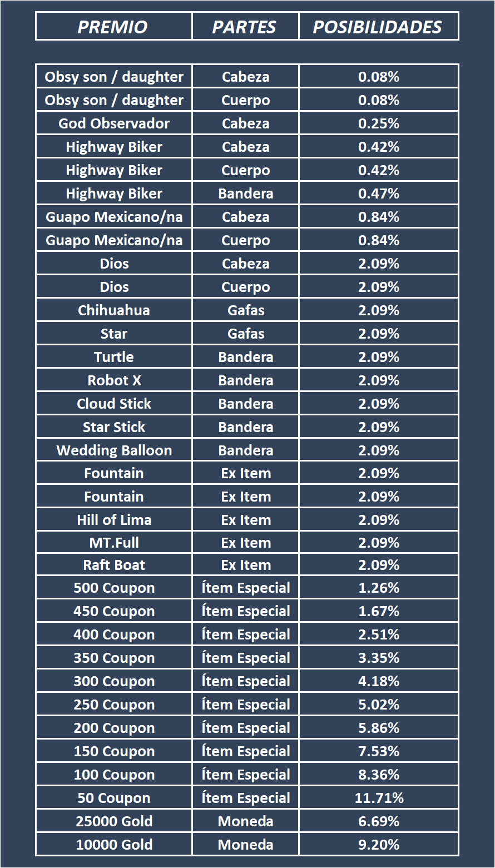Screen dimensions: 495x868
Task: Select the Turtle prize cell
Action: (x=114, y=357)
